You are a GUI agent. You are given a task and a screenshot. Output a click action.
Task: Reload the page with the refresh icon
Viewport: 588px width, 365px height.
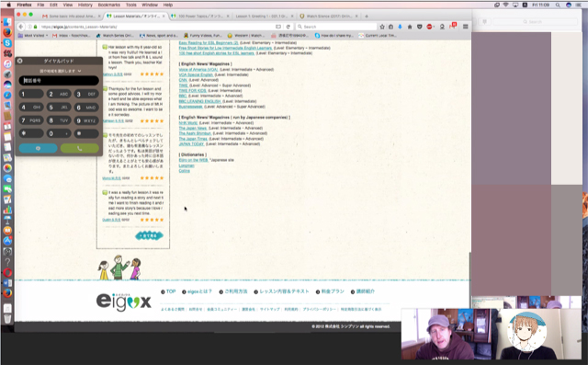point(288,27)
